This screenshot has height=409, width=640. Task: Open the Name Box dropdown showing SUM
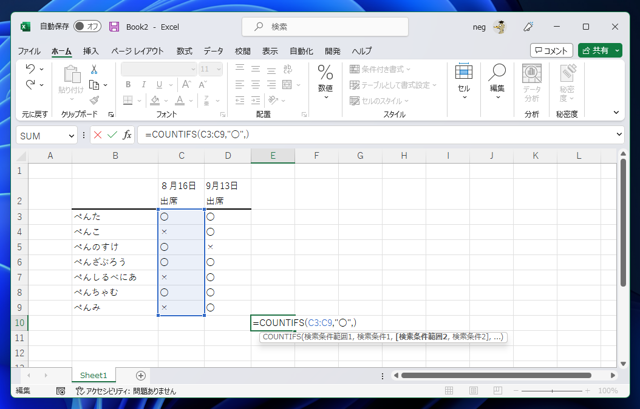[x=71, y=136]
